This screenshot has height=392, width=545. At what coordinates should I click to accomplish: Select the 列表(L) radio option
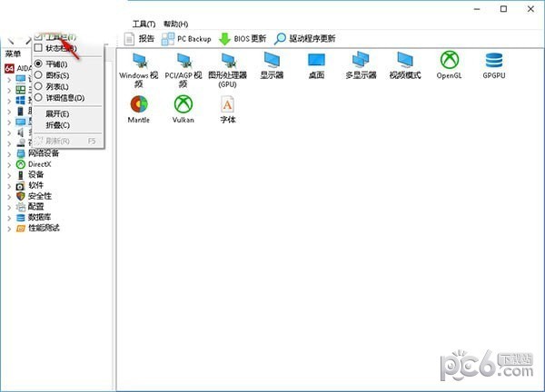pos(38,86)
